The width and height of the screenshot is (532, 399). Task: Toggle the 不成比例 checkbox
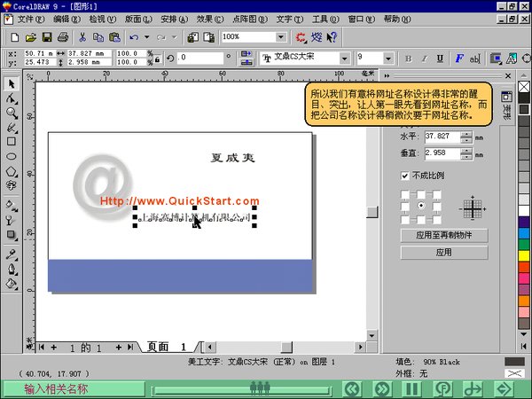pos(405,176)
